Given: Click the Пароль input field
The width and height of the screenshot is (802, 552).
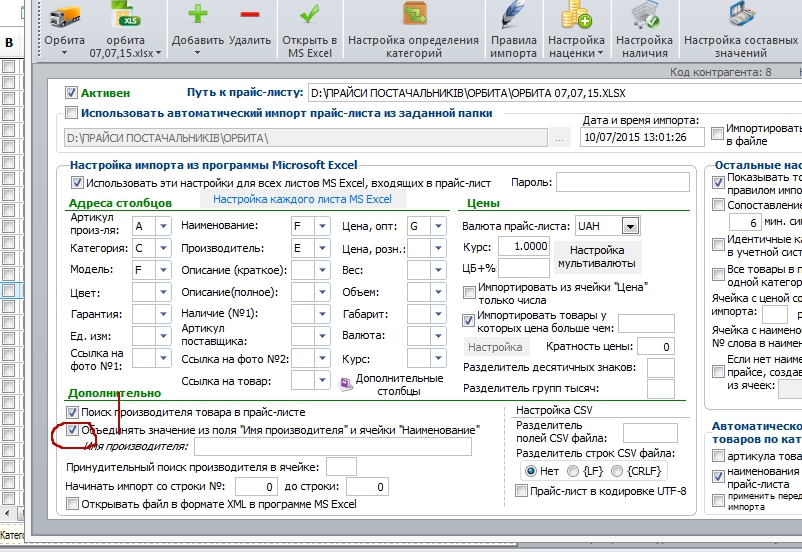Looking at the screenshot, I should (622, 182).
